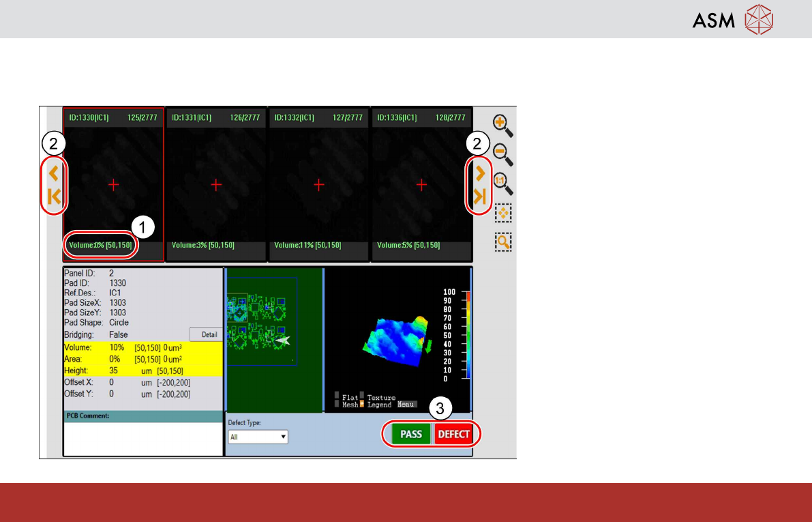Click the Height 35 um row
The height and width of the screenshot is (522, 812).
coord(143,371)
